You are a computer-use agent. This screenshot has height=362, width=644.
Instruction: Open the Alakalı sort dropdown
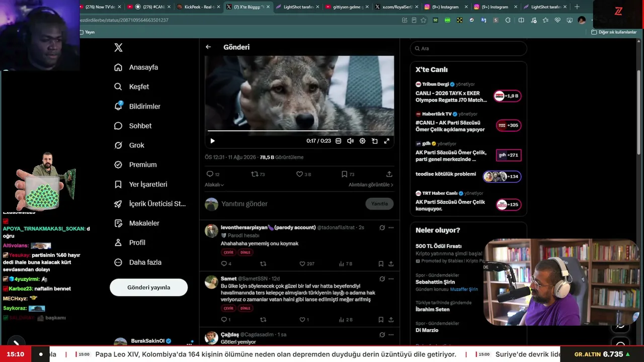click(x=214, y=185)
